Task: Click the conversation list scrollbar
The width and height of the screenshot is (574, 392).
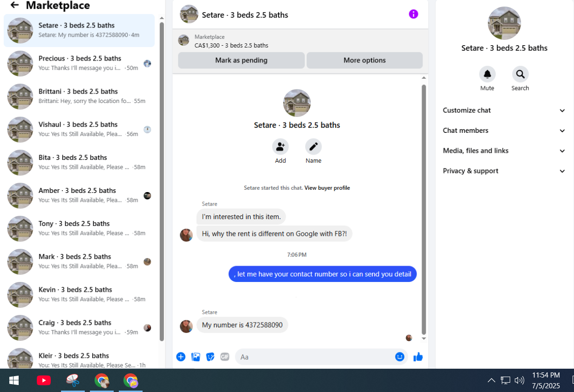Action: (162, 182)
